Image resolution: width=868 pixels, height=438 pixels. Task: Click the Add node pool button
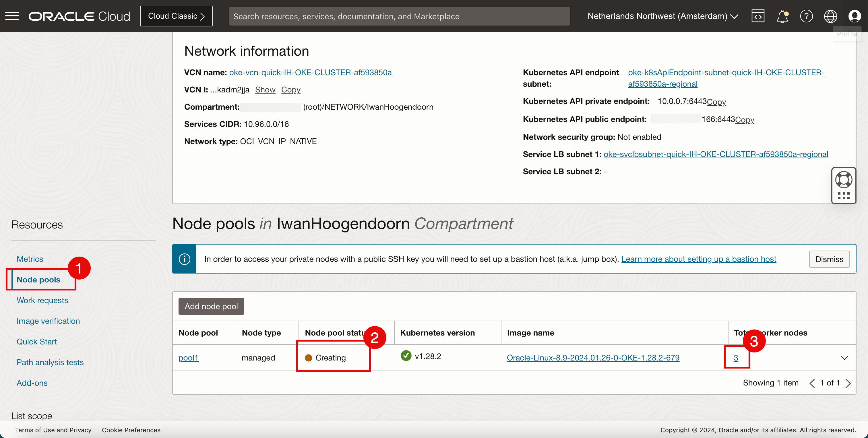tap(211, 306)
